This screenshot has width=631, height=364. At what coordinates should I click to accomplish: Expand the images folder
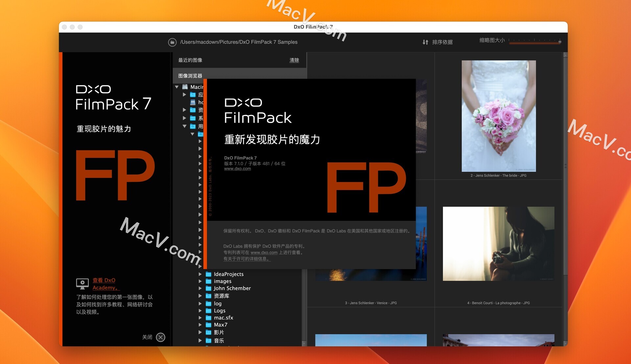[200, 281]
